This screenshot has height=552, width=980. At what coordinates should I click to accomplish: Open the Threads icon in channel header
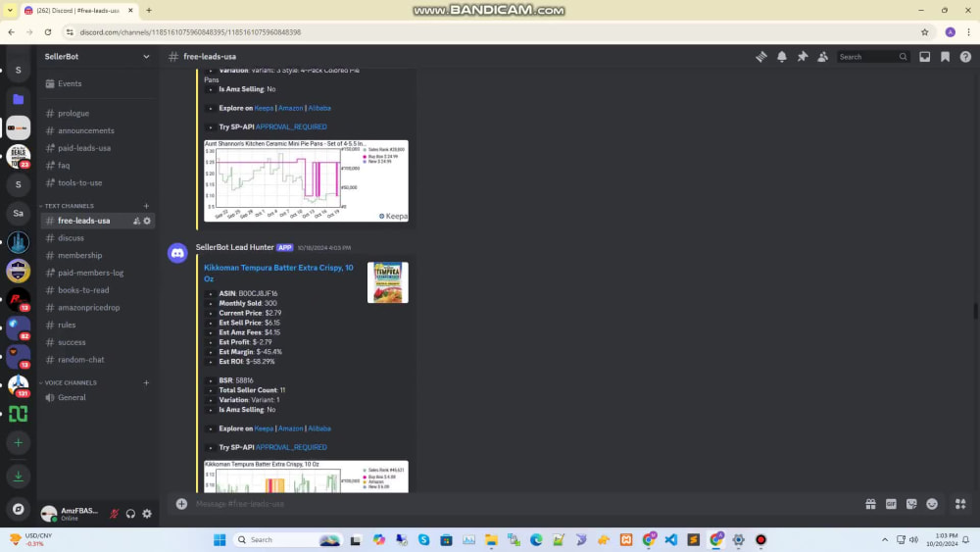pos(761,57)
